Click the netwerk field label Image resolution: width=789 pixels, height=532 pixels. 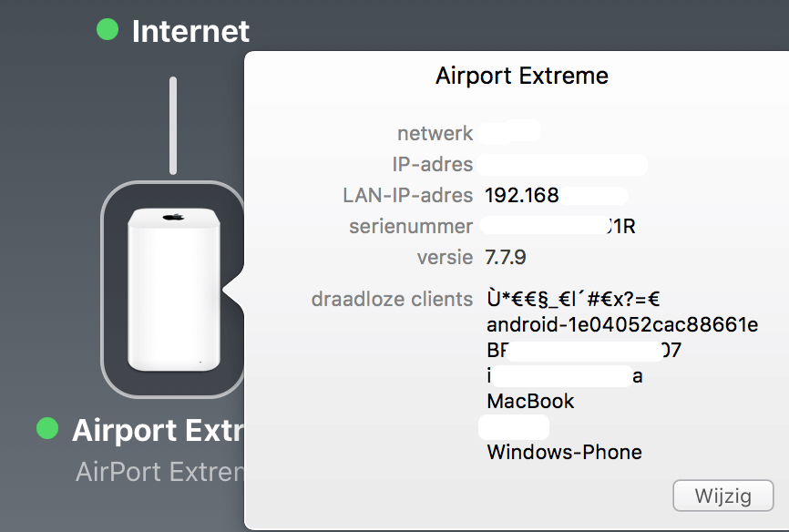coord(435,133)
